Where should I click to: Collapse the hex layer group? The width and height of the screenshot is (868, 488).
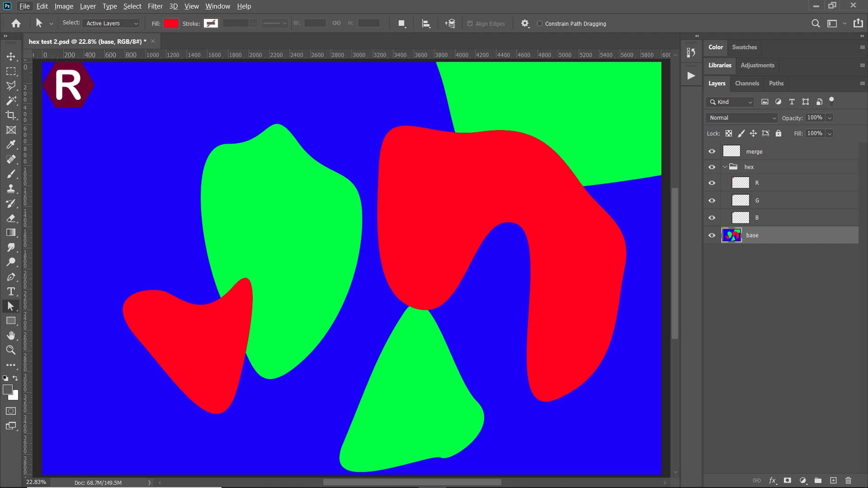tap(725, 167)
